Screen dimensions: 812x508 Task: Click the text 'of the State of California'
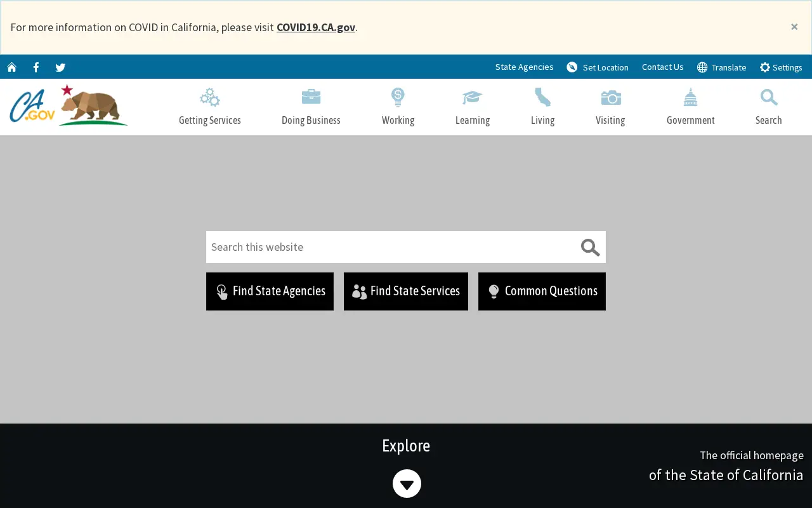pyautogui.click(x=726, y=475)
